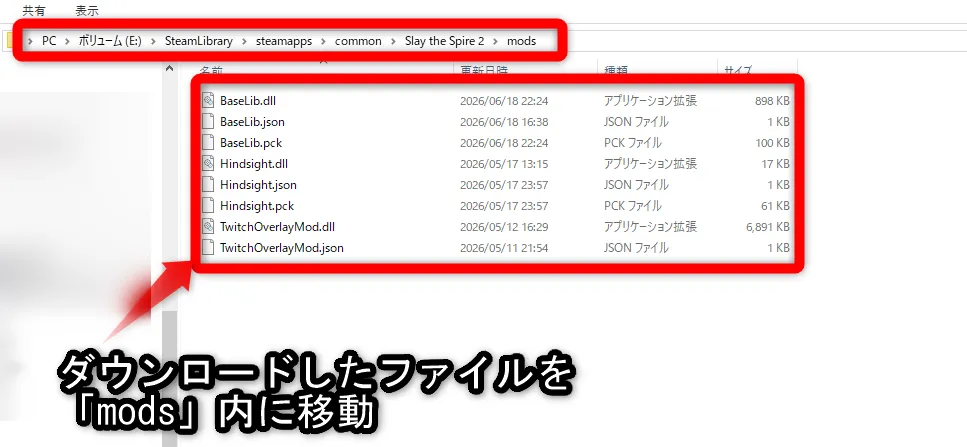The height and width of the screenshot is (447, 967).
Task: Click PCK ファイル type of BaseLib.pck
Action: coord(633,142)
